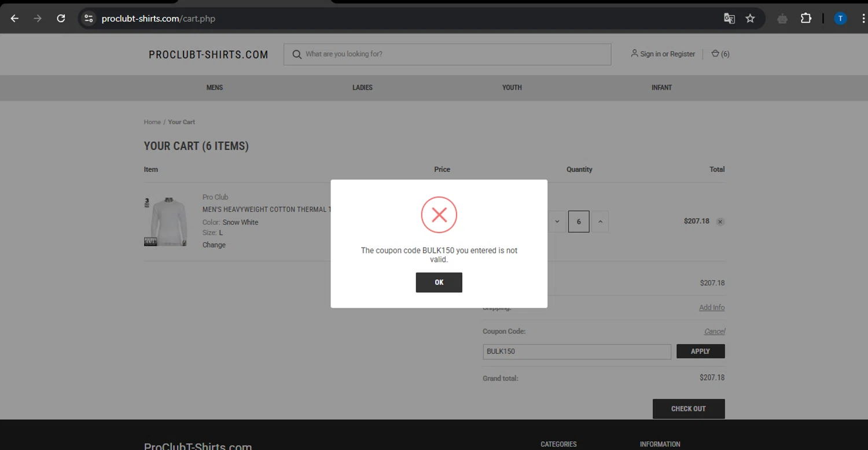The image size is (868, 450).
Task: Click the coupon code field with BULK150
Action: click(x=577, y=351)
